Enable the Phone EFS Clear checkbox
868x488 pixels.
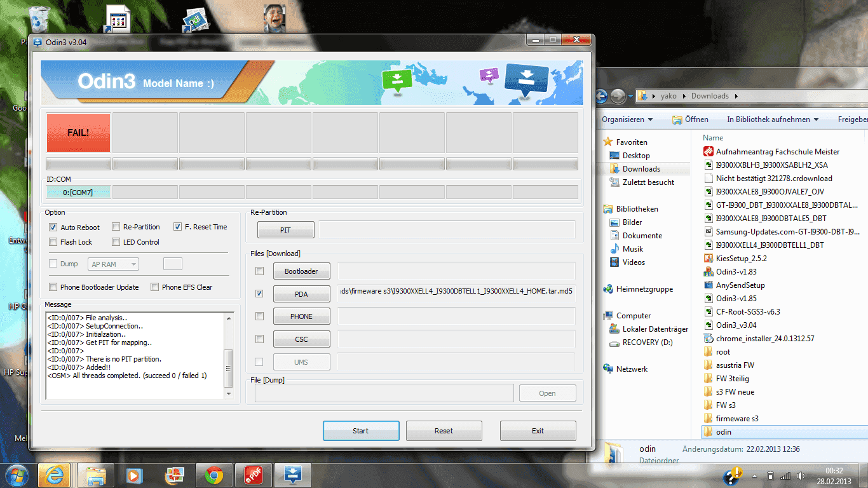click(155, 287)
